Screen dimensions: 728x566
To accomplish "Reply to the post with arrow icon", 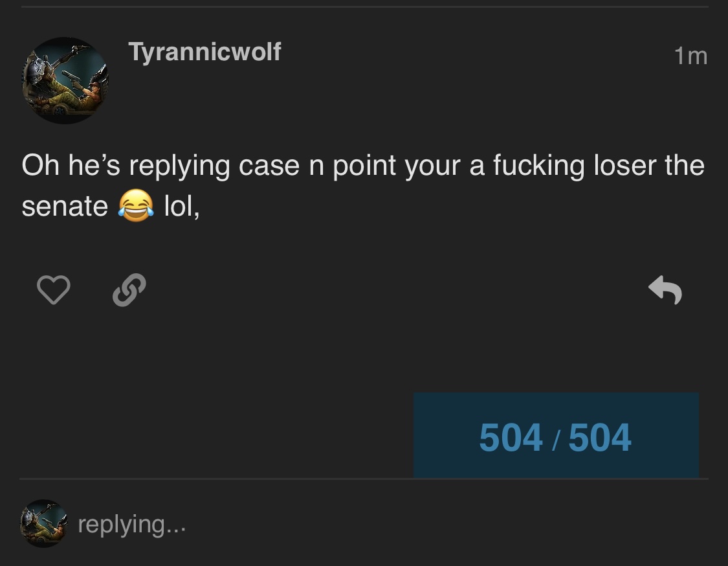I will click(x=665, y=290).
